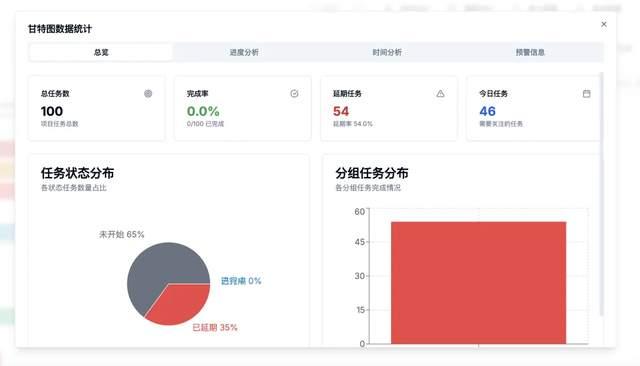Click the 各状态任务数量占比 subtitle
The image size is (640, 366).
[x=73, y=188]
